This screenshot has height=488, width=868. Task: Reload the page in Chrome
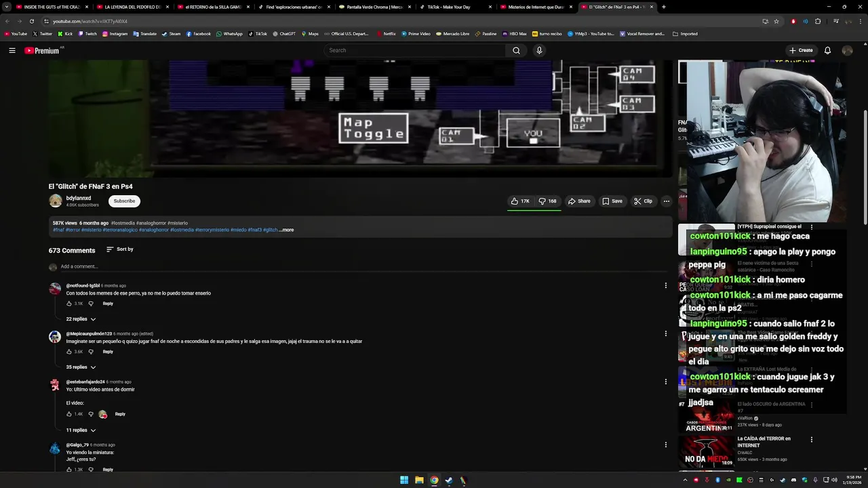[32, 21]
